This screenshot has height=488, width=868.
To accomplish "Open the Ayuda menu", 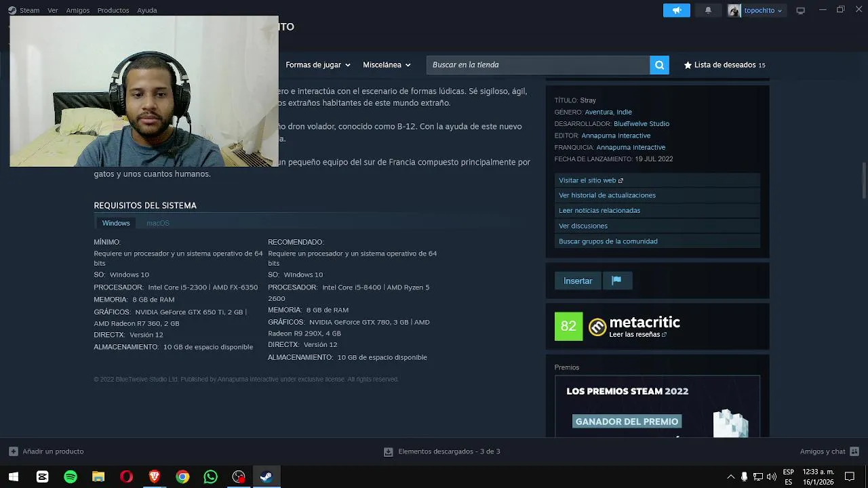I will (147, 10).
